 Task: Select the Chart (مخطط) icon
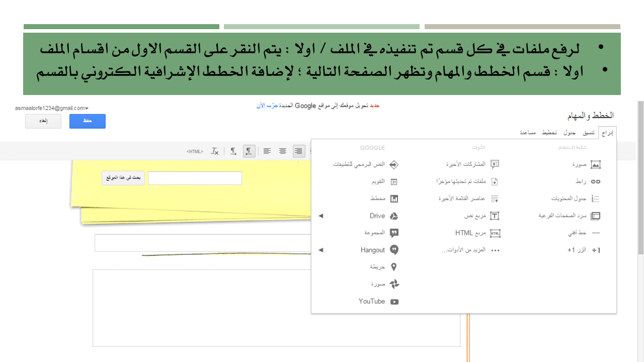394,199
